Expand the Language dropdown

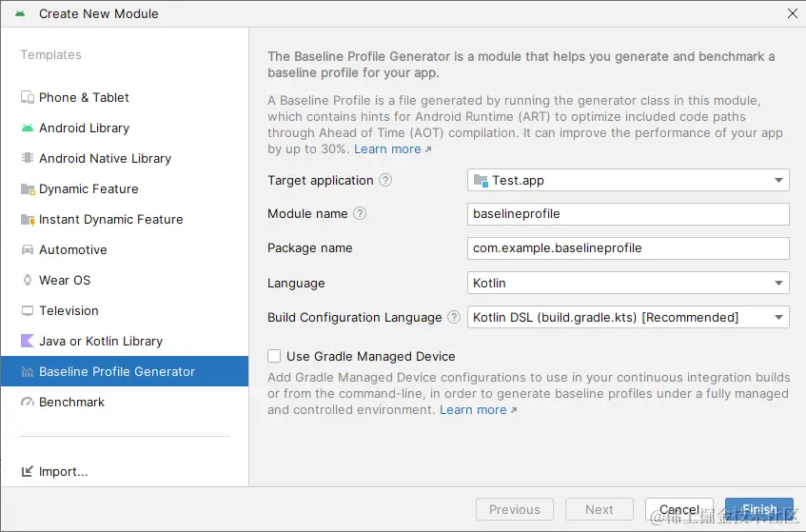628,283
